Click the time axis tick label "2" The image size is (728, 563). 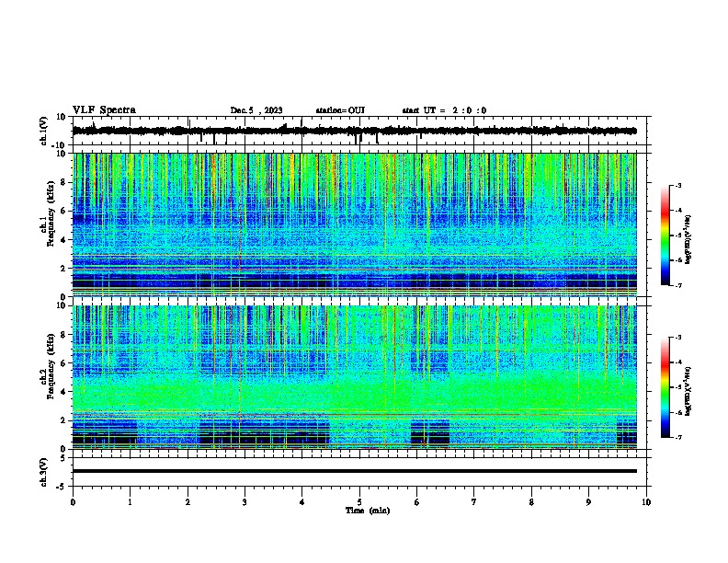(x=188, y=502)
